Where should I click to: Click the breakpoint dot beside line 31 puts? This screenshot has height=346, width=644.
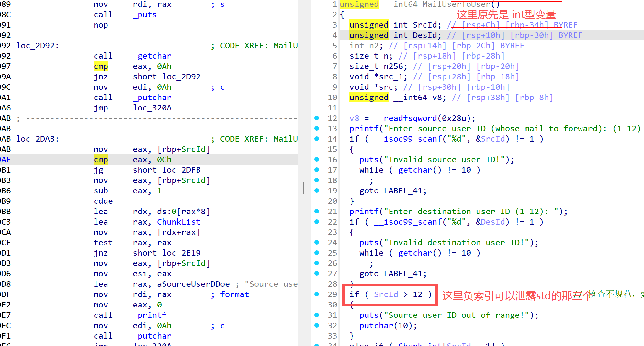317,315
